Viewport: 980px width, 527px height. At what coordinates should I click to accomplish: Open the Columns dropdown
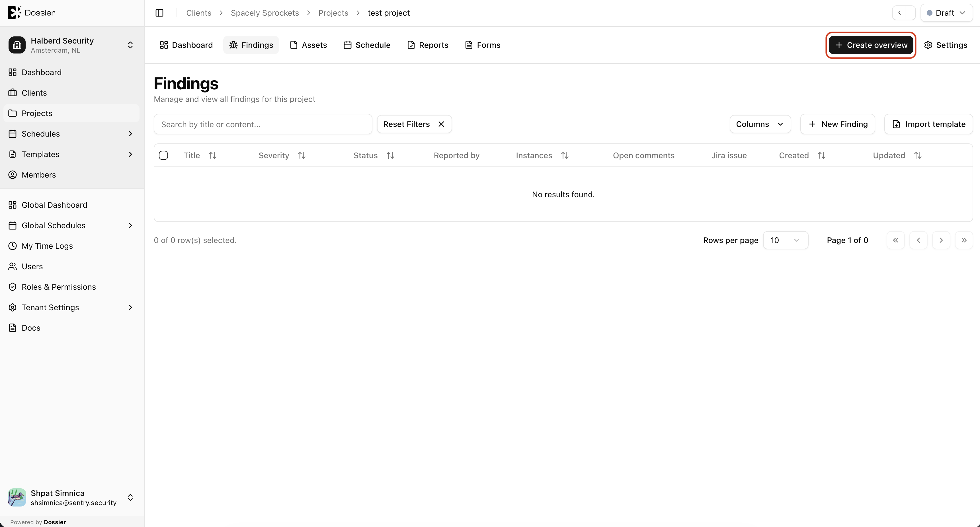(760, 124)
